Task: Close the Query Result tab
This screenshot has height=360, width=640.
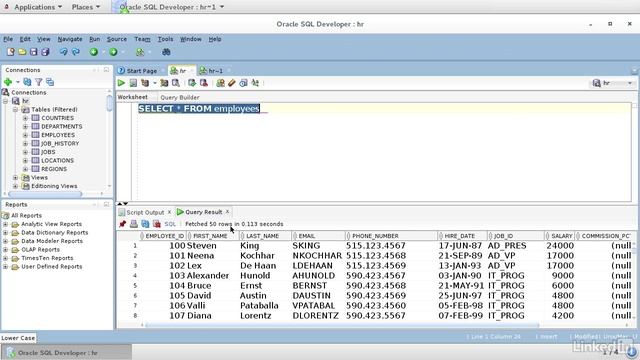Action: [x=227, y=212]
